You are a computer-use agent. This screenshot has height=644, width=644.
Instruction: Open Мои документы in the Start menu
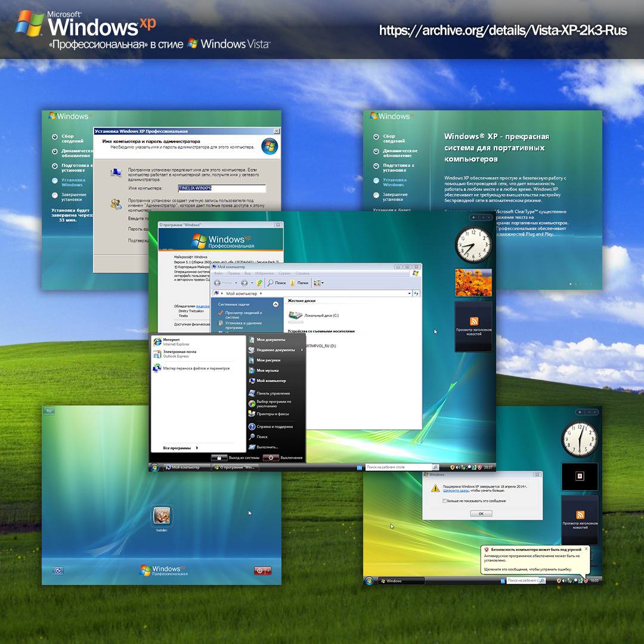pos(267,340)
